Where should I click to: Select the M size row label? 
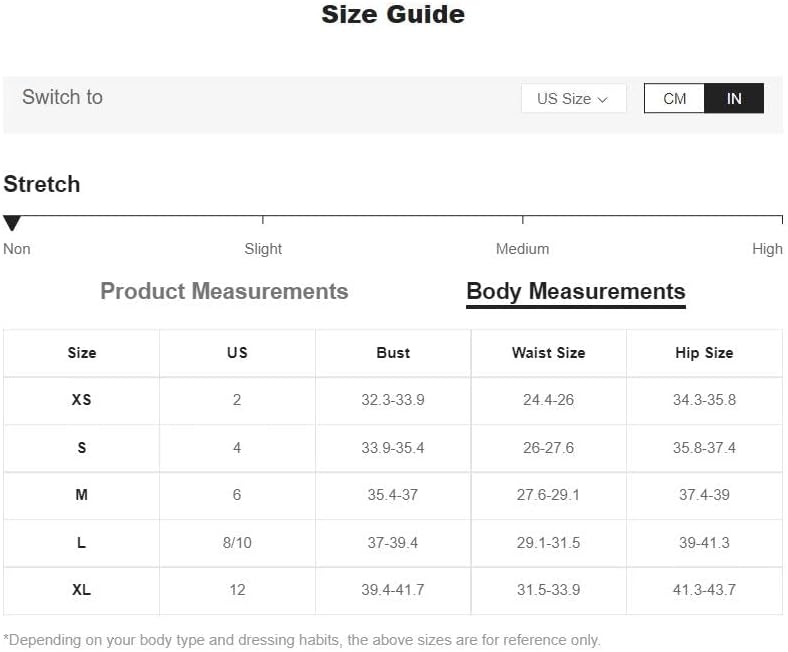tap(81, 495)
